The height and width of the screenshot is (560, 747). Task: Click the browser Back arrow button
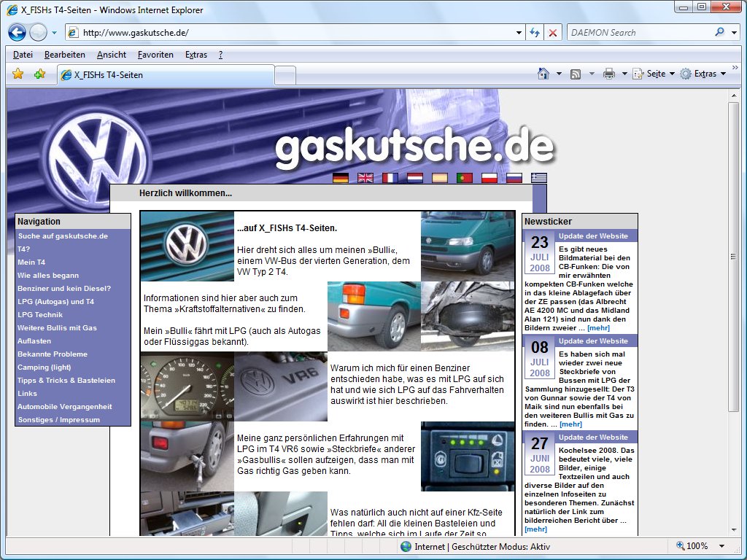pyautogui.click(x=18, y=32)
